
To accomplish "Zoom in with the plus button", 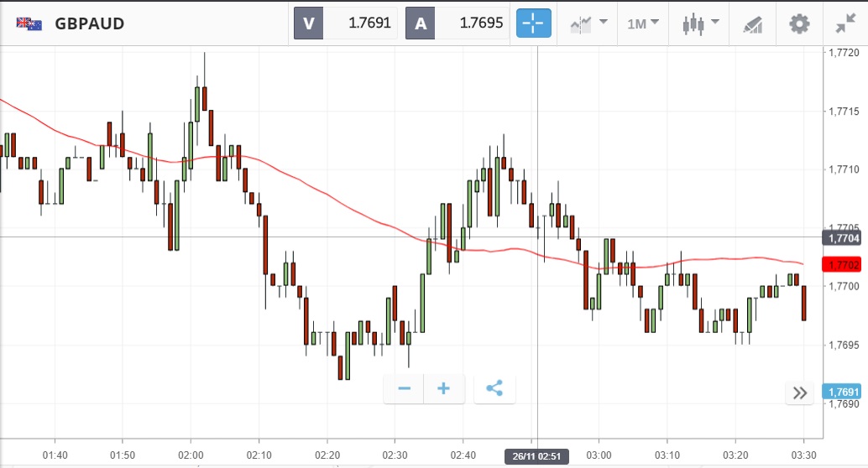I will [x=444, y=389].
